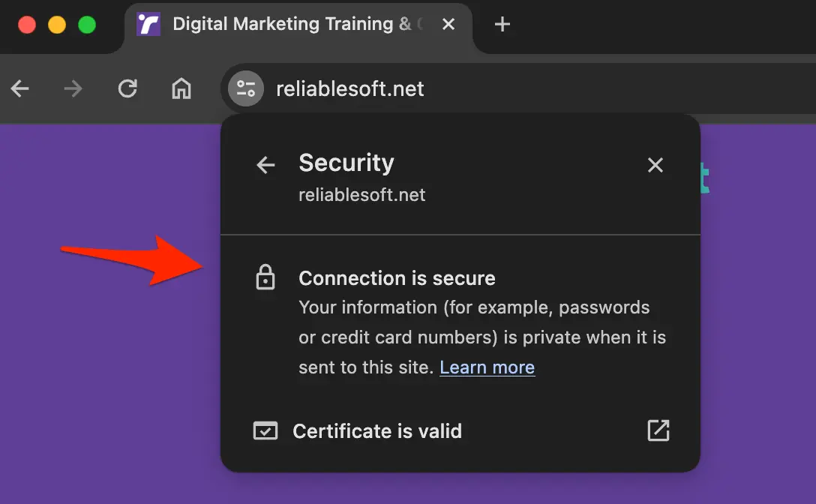Open certificate details via external-link icon
This screenshot has height=504, width=816.
pos(658,430)
